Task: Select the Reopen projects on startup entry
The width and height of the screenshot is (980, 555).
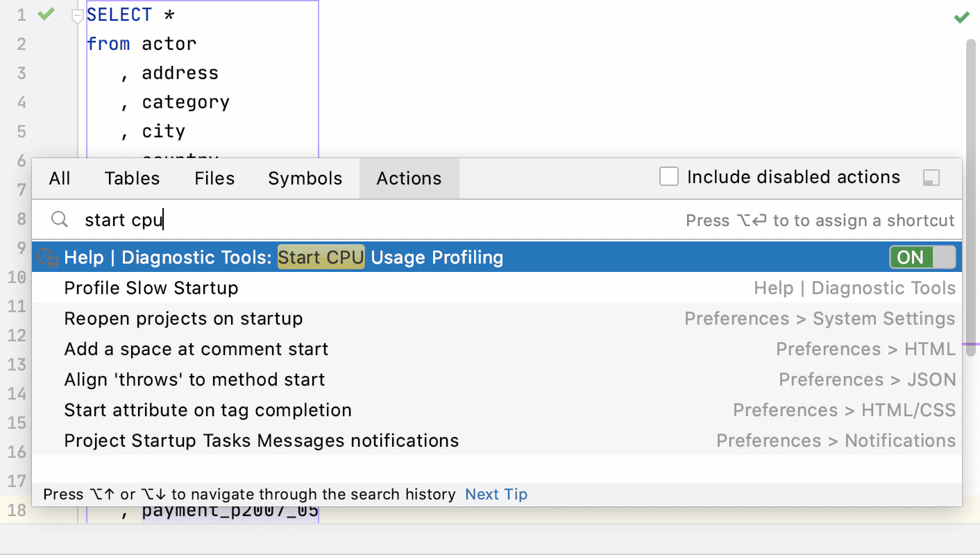Action: (x=183, y=318)
